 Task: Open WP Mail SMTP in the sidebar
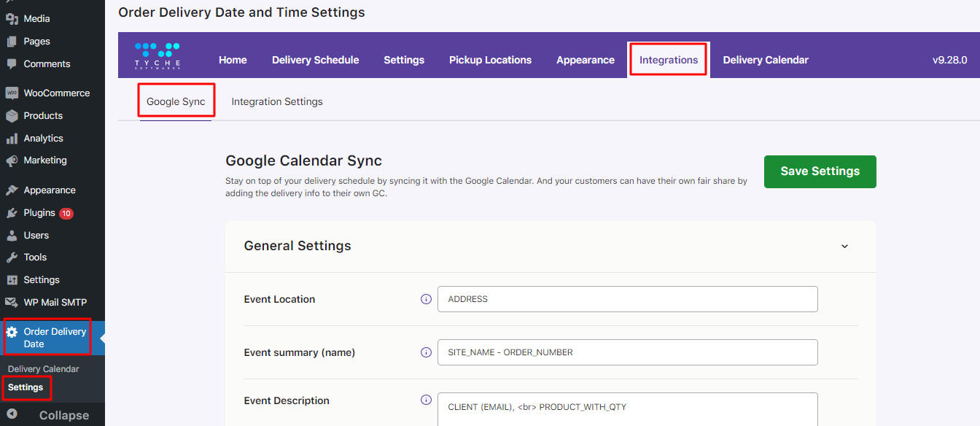[55, 303]
